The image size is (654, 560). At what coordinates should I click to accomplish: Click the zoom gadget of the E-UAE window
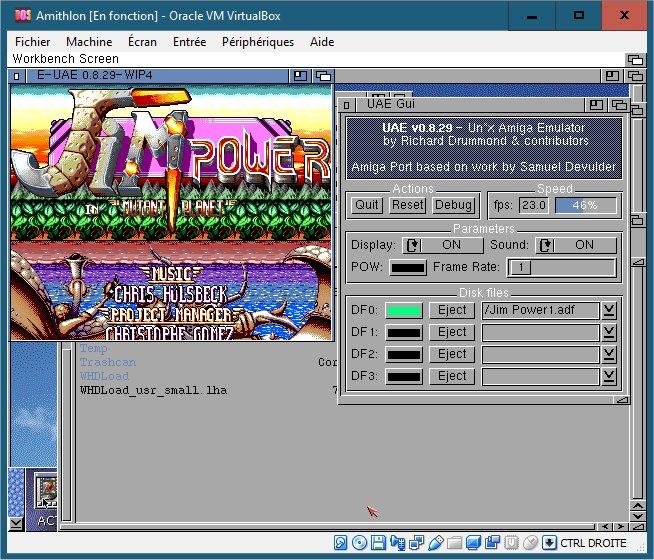coord(300,76)
